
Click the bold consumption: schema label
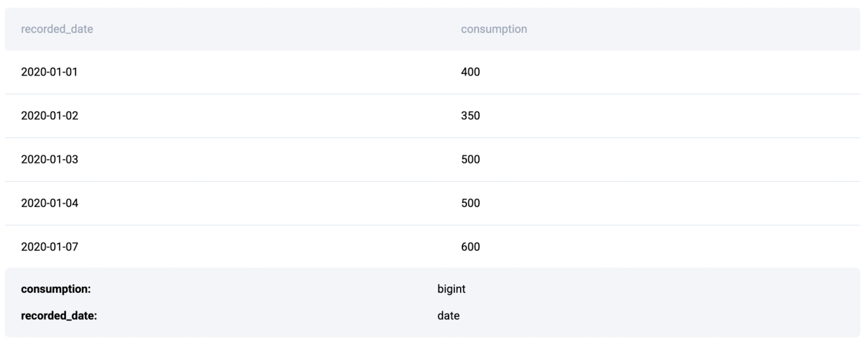tap(56, 289)
